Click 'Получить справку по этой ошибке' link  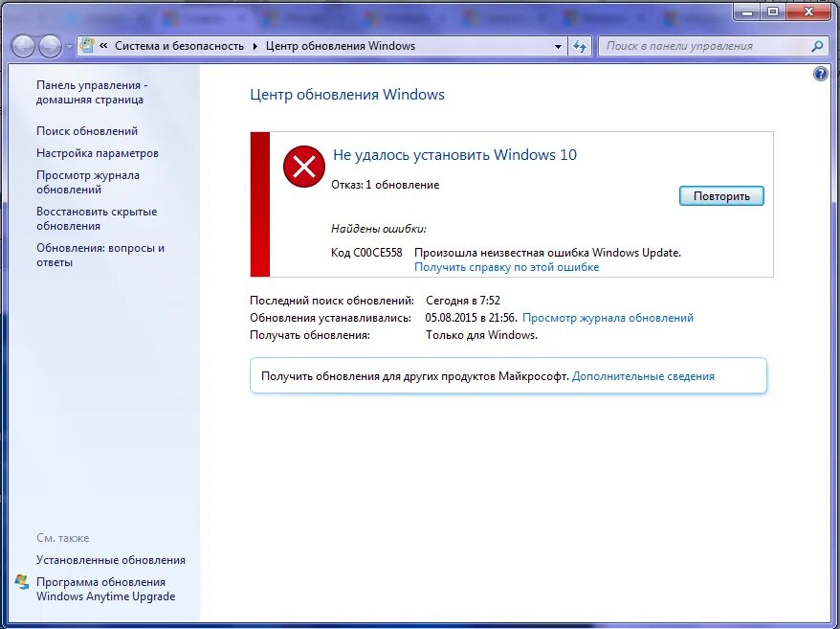(506, 267)
